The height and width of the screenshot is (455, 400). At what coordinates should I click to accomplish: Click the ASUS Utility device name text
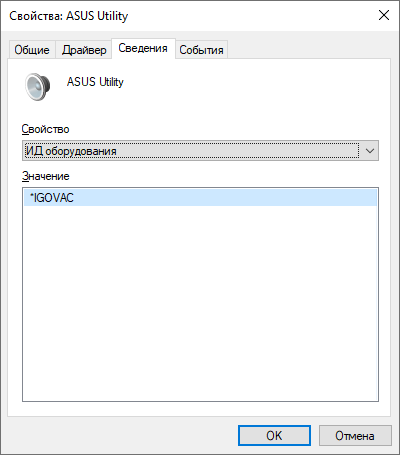95,82
